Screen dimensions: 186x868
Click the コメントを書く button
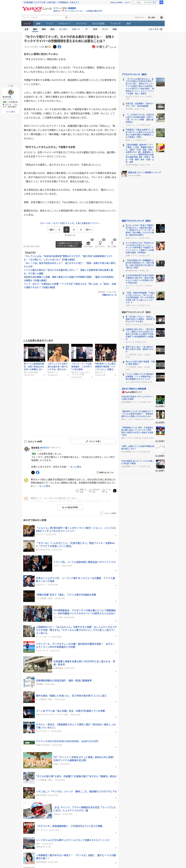(x=93, y=441)
